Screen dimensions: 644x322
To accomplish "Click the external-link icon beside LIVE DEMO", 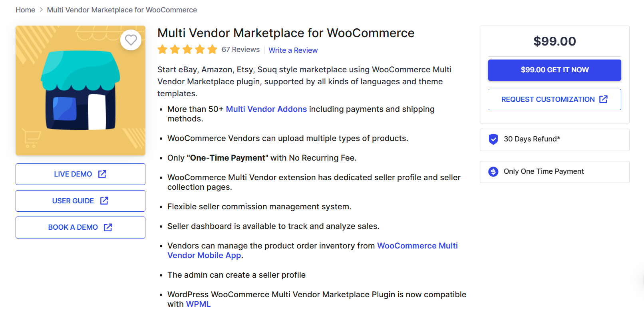I will (103, 174).
